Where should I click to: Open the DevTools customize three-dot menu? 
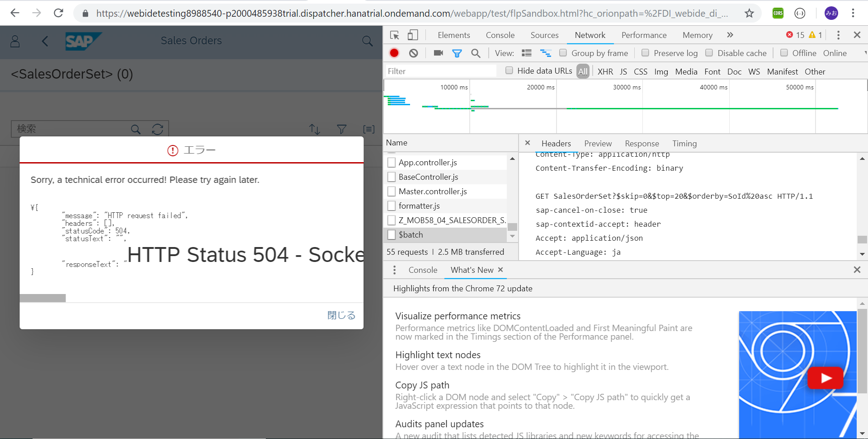838,35
